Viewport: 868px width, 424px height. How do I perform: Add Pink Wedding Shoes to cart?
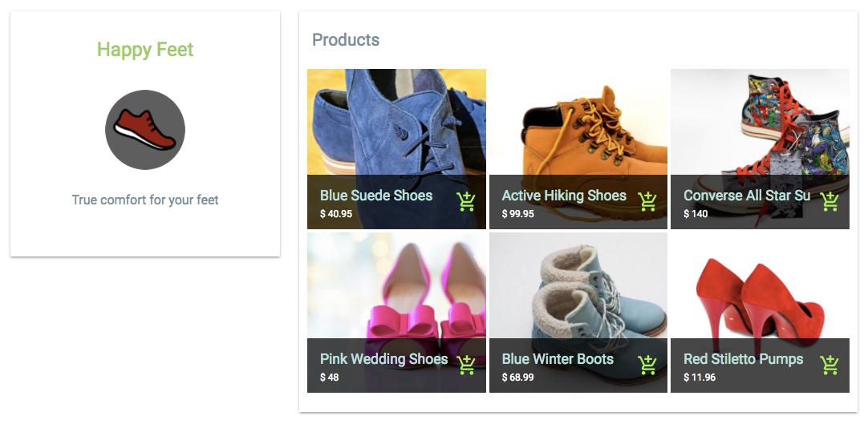tap(466, 365)
